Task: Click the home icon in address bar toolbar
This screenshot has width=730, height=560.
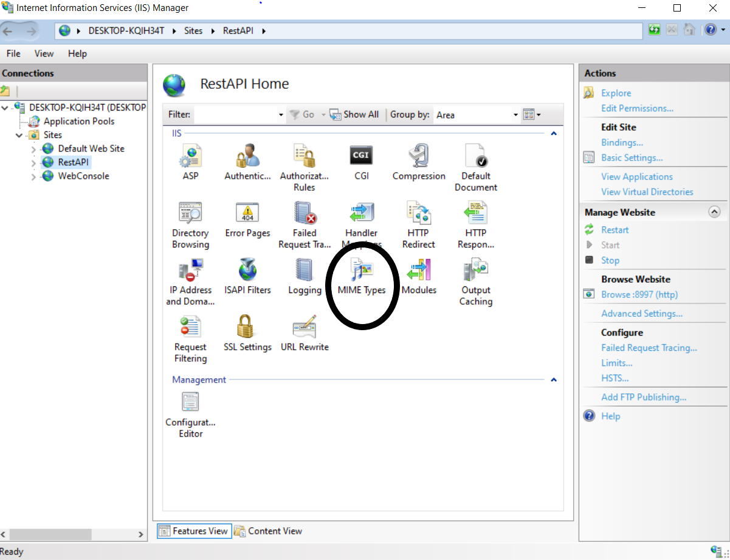Action: tap(689, 30)
